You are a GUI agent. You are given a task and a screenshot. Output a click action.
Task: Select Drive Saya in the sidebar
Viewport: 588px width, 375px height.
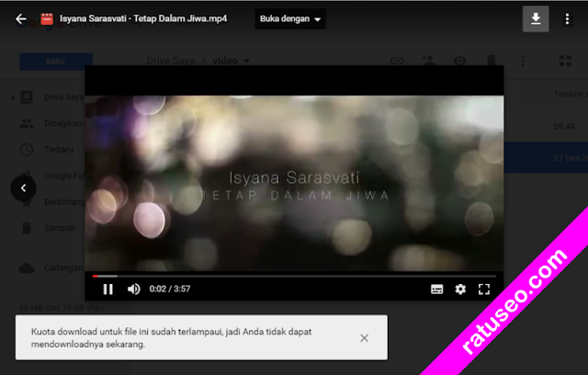(x=52, y=97)
